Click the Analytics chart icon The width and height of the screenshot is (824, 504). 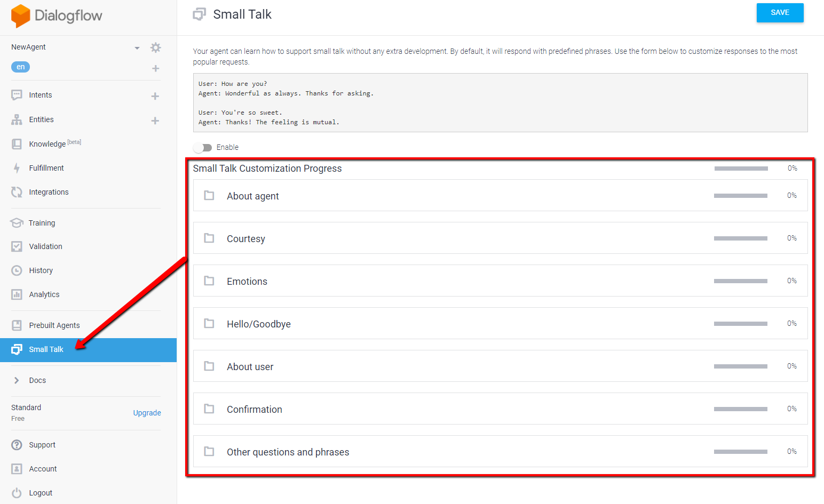(17, 294)
